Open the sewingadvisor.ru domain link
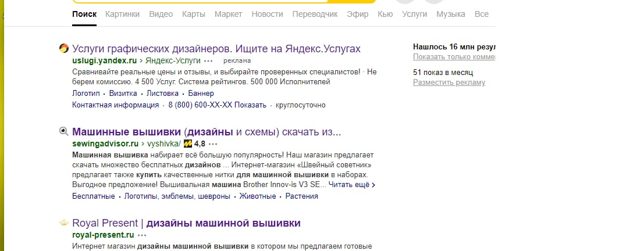This screenshot has height=251, width=644. tap(105, 144)
